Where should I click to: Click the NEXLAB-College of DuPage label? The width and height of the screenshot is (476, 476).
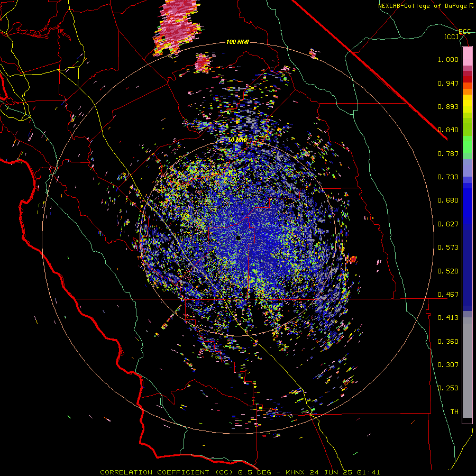[x=425, y=6]
